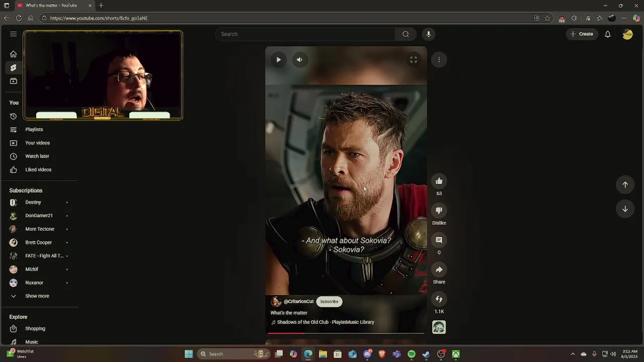Dislike this Short
This screenshot has width=644, height=362.
(439, 211)
